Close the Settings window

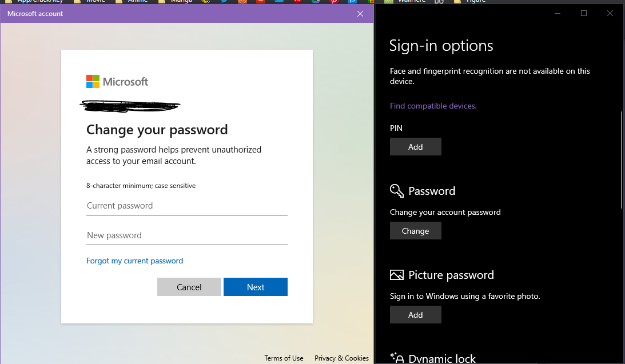click(x=610, y=13)
